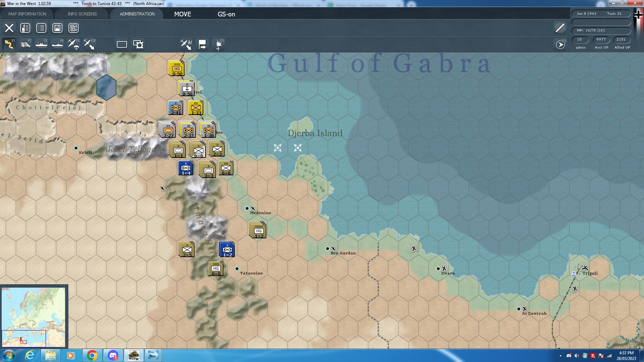Choose amphibious transport mode (F4)
The height and width of the screenshot is (362, 644).
57,44
